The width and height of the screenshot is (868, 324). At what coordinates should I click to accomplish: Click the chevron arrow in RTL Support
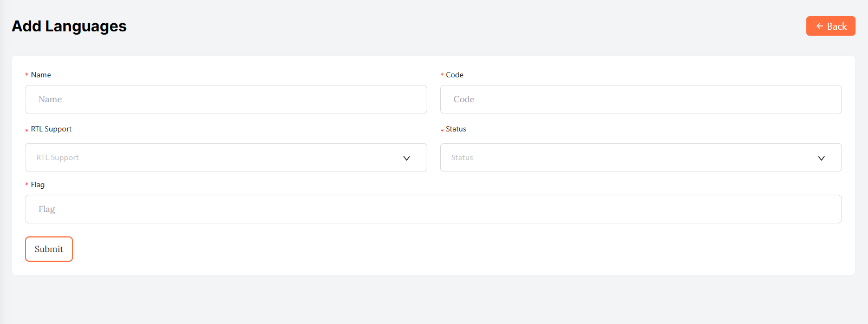pos(407,158)
